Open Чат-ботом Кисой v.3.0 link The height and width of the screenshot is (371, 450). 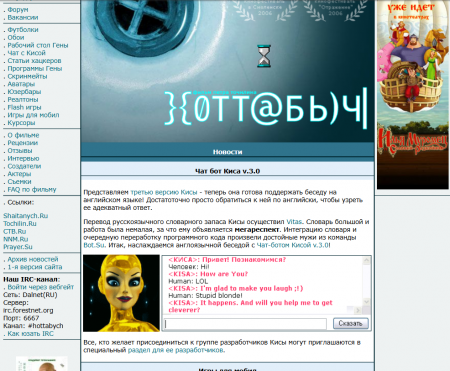point(293,245)
